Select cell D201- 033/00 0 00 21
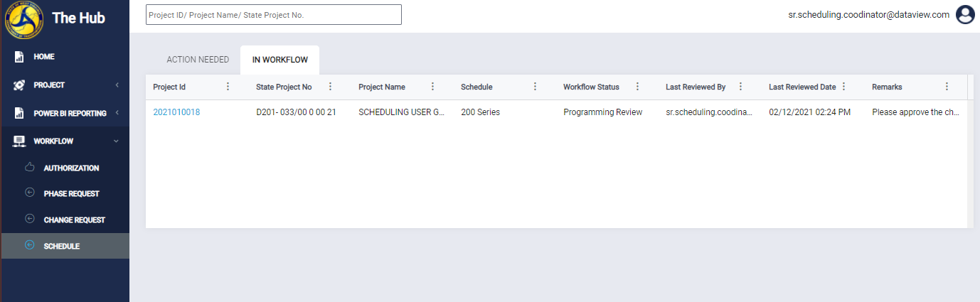This screenshot has width=980, height=302. (296, 112)
